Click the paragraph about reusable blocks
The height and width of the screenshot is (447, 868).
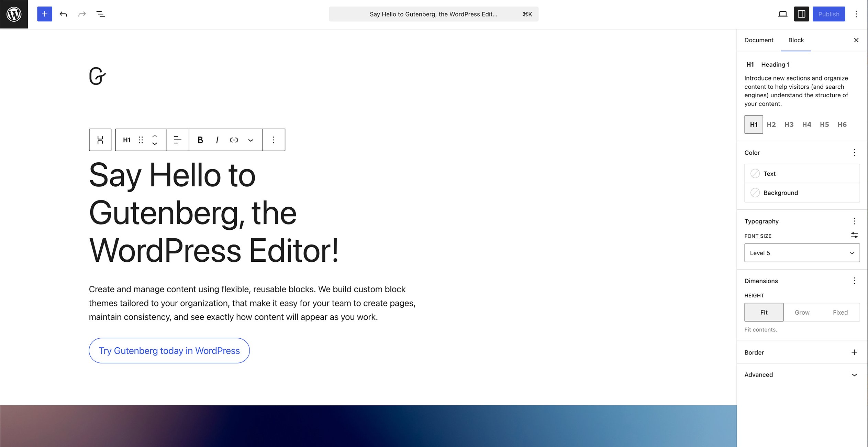pos(252,303)
